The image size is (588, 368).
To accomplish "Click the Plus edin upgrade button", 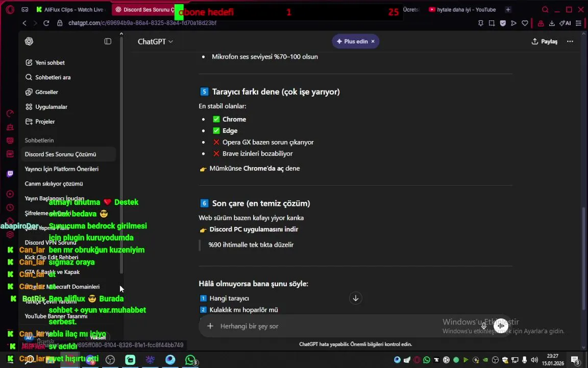I will [352, 41].
